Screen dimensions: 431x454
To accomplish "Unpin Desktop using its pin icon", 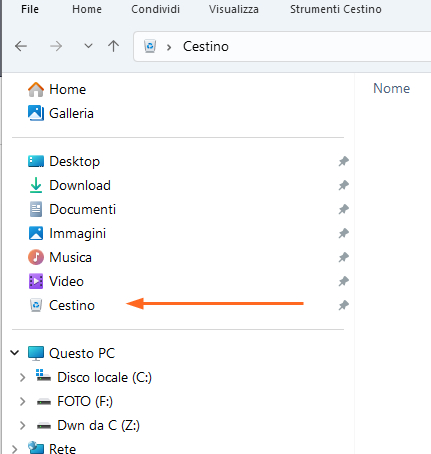I will 344,161.
